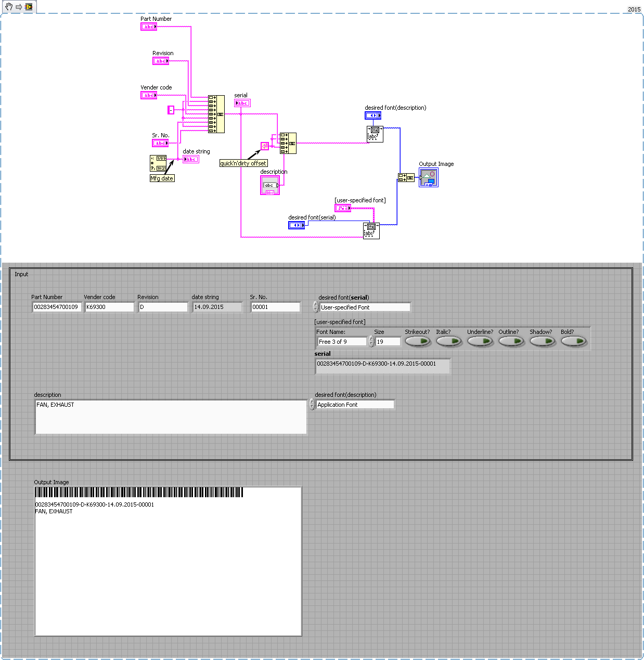This screenshot has height=660, width=644.
Task: Toggle the Underline? button
Action: coord(480,341)
